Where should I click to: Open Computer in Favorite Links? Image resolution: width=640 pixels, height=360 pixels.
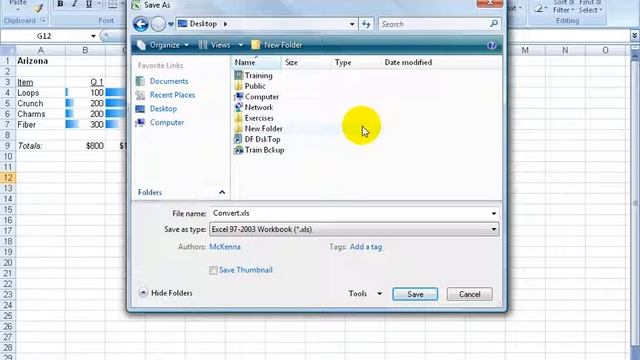167,122
